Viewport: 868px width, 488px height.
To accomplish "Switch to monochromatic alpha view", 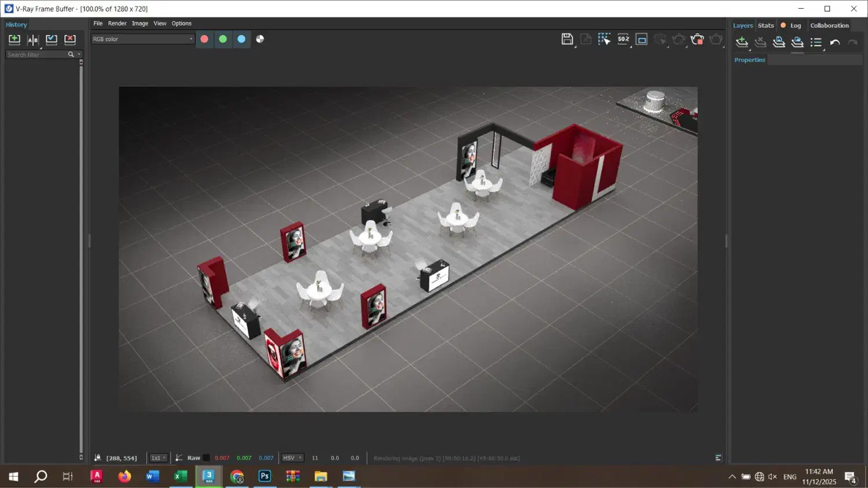I will point(260,39).
